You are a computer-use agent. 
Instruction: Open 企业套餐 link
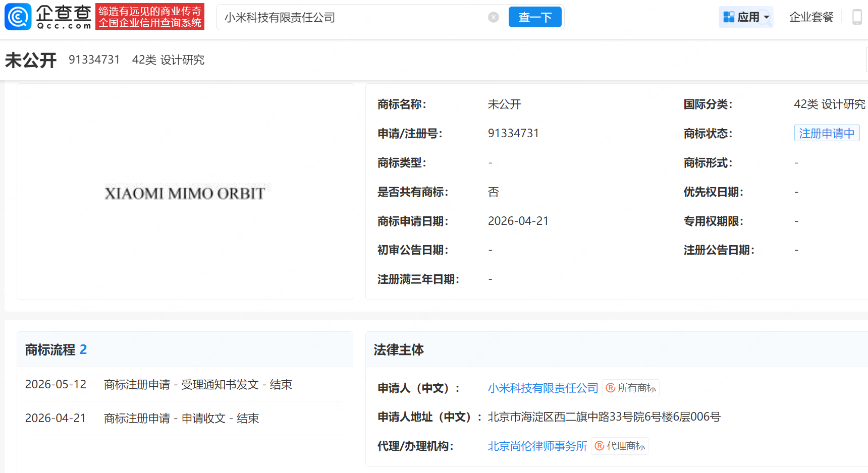811,17
